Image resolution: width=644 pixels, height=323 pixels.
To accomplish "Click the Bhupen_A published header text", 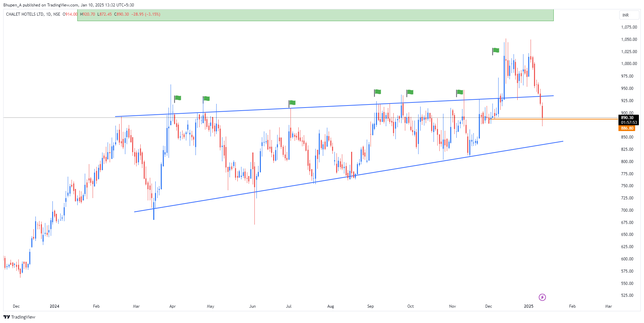I will coord(68,5).
